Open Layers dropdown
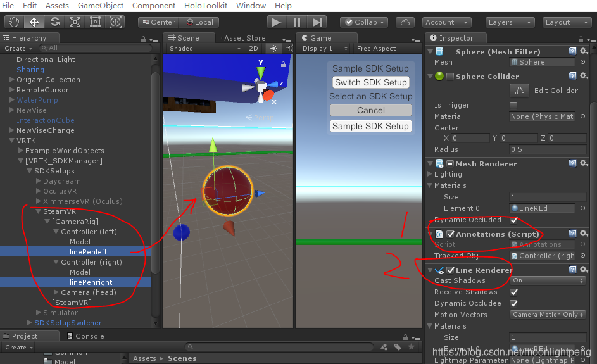597x364 pixels. point(510,22)
